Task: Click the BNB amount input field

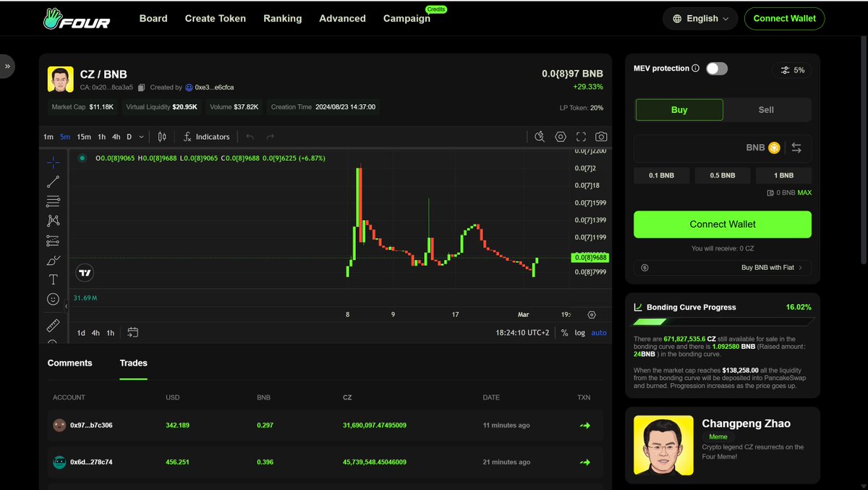Action: 723,148
